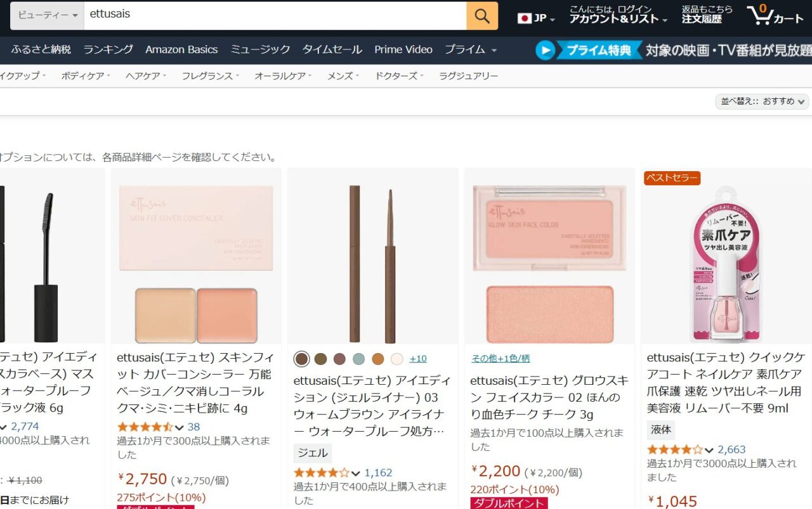812x509 pixels.
Task: Expand ドクターズ submenu
Action: click(x=400, y=76)
